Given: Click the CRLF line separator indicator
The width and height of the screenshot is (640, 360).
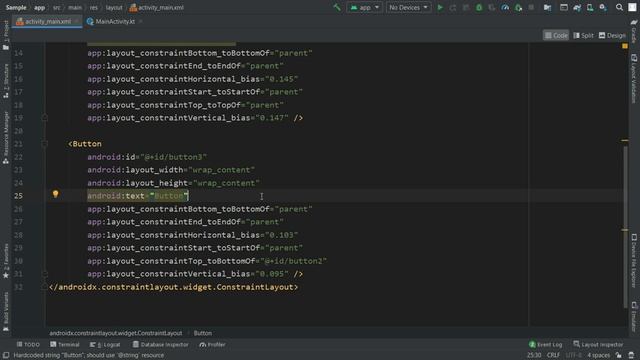Looking at the screenshot, I should pyautogui.click(x=553, y=355).
